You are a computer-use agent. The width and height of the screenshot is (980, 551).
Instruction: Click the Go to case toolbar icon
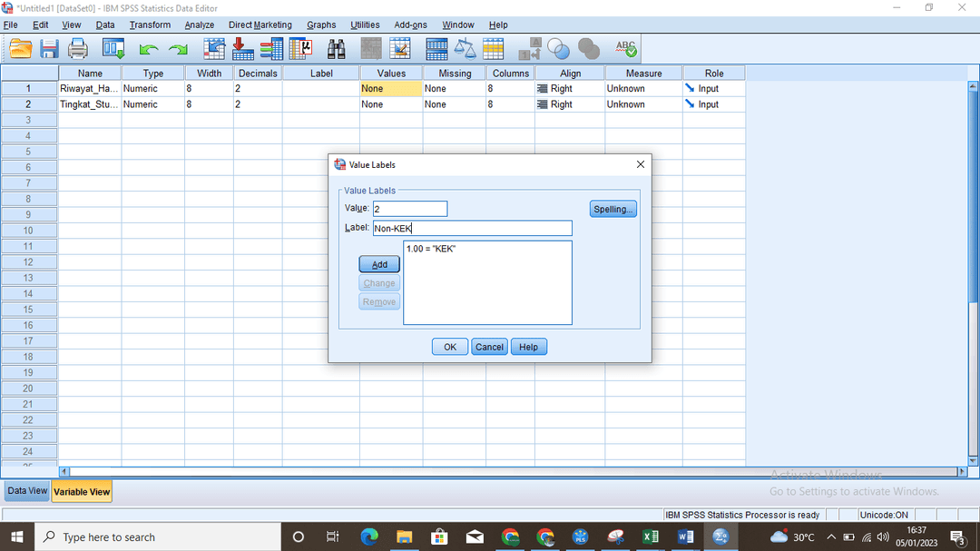[214, 49]
